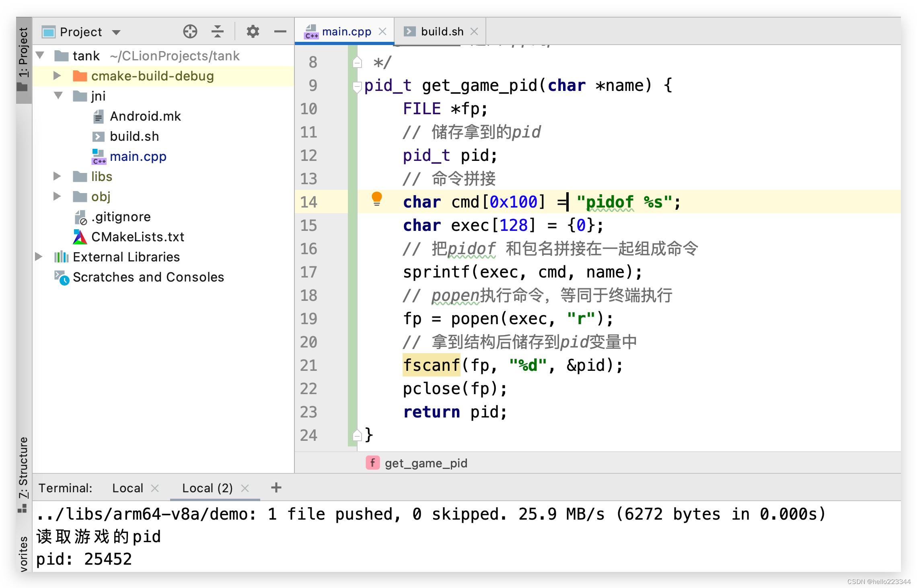This screenshot has height=588, width=917.
Task: Click the Collapse All icon in Project panel
Action: 217,31
